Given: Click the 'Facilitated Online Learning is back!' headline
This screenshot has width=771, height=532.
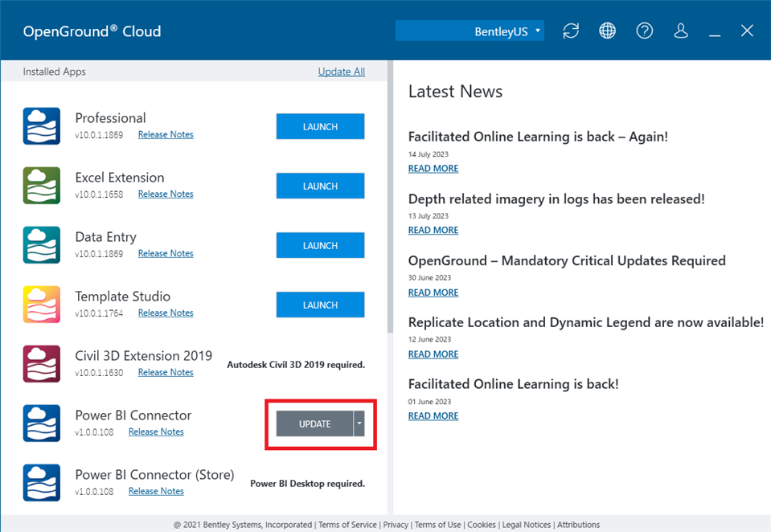Looking at the screenshot, I should tap(514, 384).
